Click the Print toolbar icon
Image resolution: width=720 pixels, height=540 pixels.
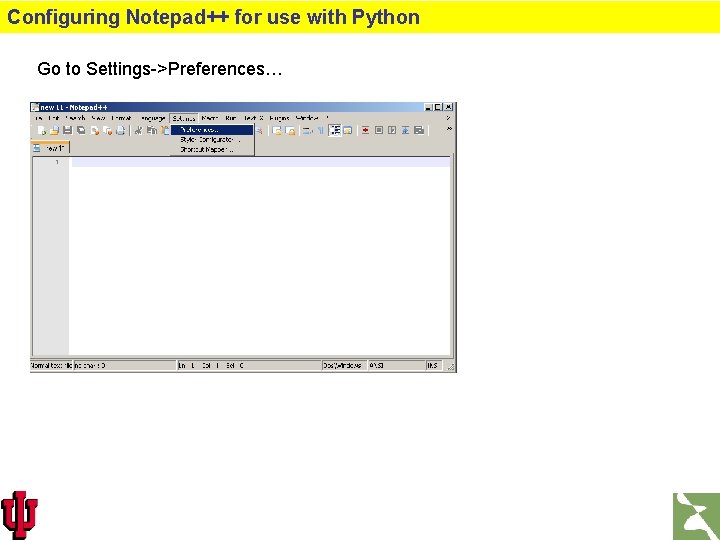point(120,130)
